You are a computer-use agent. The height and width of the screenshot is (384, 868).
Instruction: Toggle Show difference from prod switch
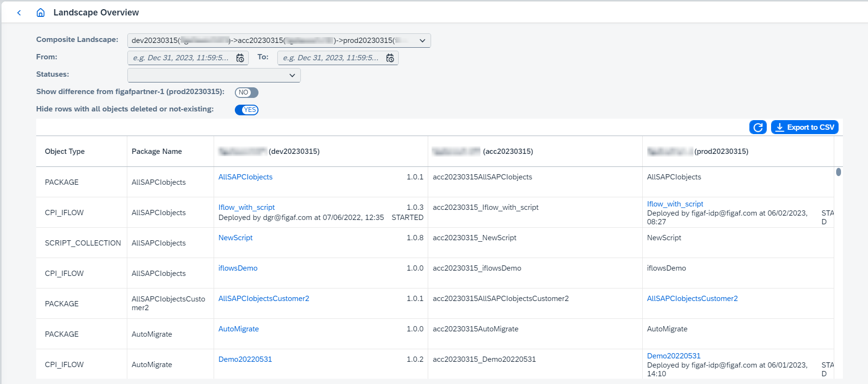click(x=246, y=93)
